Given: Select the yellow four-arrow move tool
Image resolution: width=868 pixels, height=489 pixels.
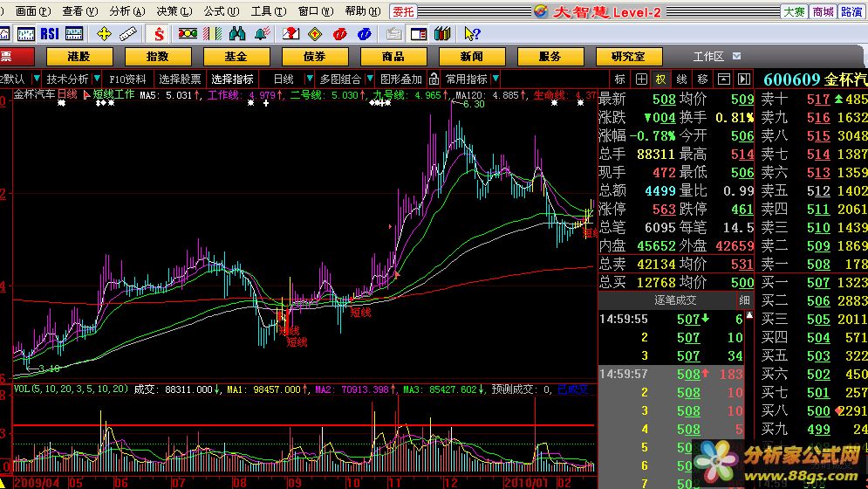Looking at the screenshot, I should (x=104, y=34).
